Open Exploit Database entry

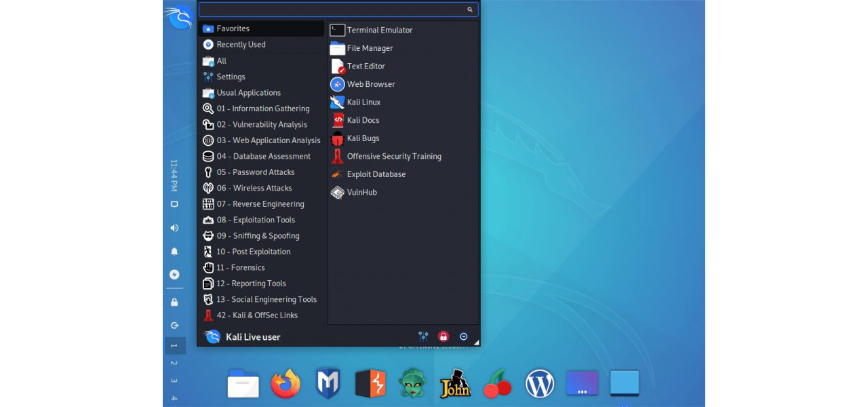(x=403, y=174)
